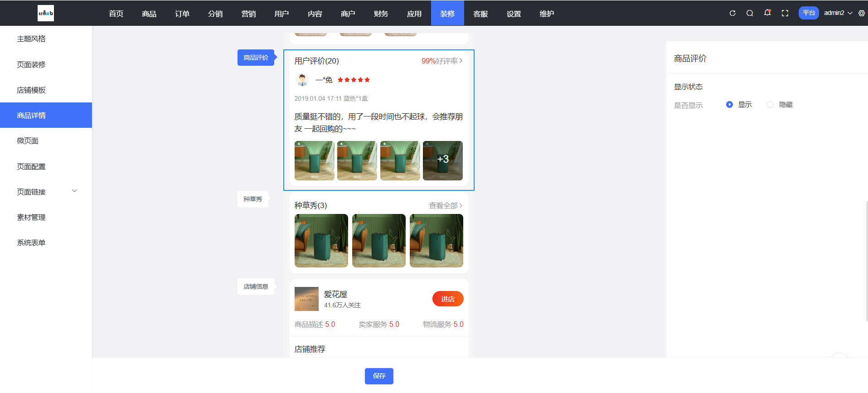This screenshot has height=393, width=868.
Task: Open the settings gear icon
Action: point(862,13)
